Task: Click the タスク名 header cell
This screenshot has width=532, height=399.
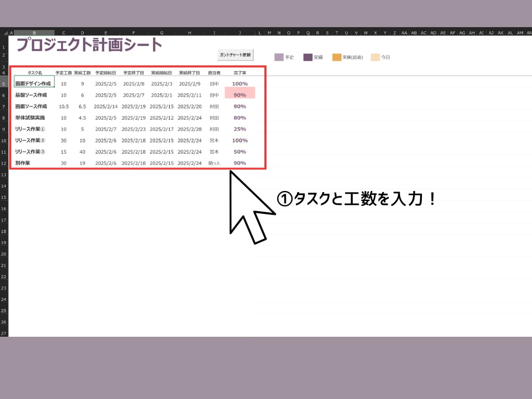Action: point(35,72)
